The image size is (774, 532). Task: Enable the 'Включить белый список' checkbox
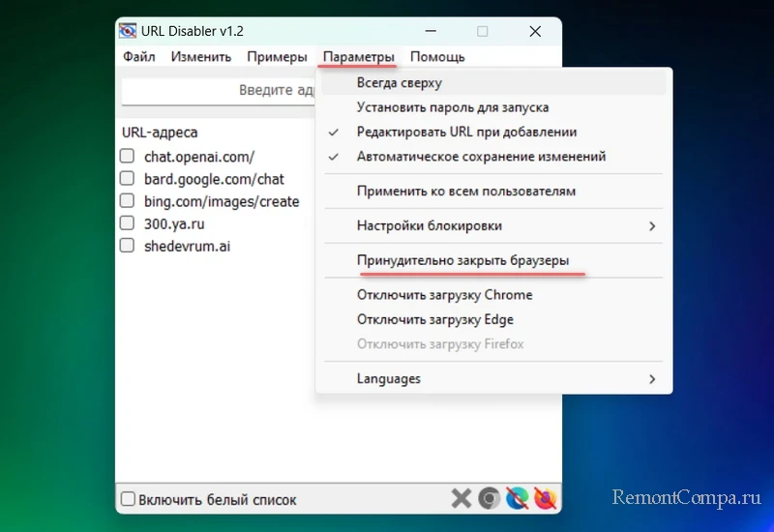[x=128, y=500]
